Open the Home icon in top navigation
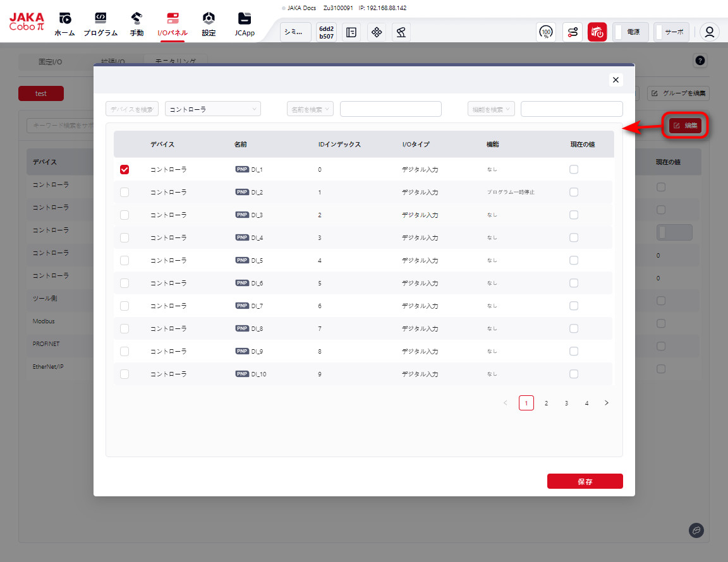Screen dimensions: 728x562 tap(64, 18)
